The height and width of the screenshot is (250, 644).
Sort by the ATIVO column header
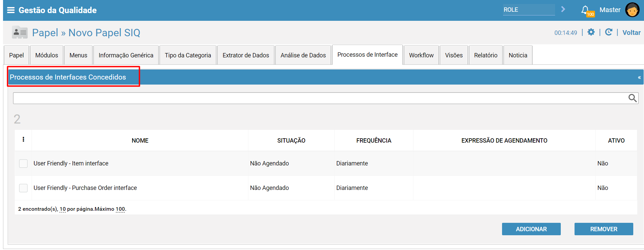[616, 140]
